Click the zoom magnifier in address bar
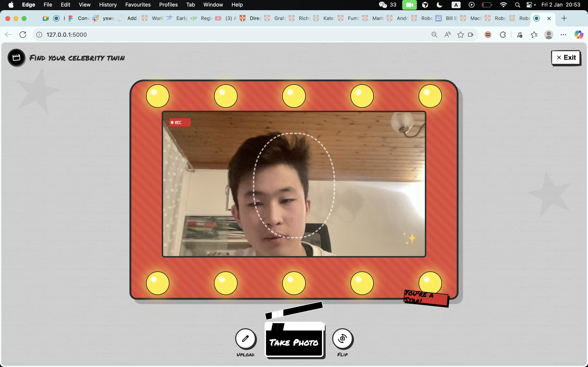The image size is (588, 367). [434, 35]
